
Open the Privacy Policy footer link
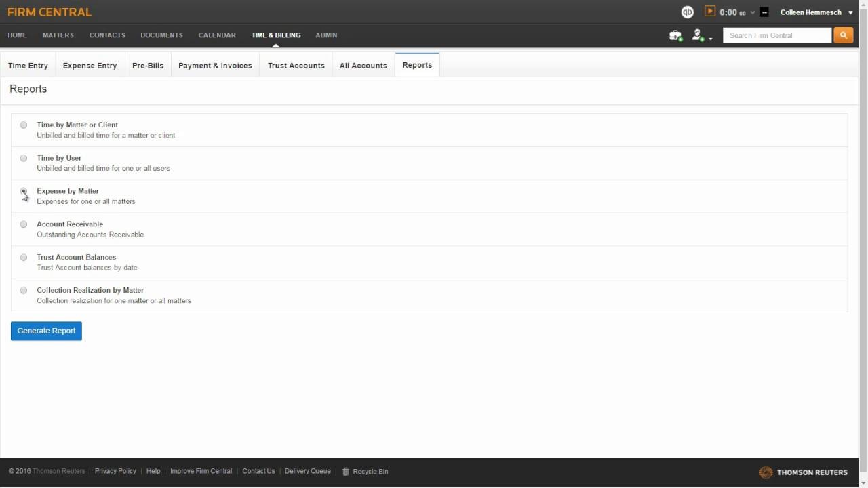(x=115, y=471)
